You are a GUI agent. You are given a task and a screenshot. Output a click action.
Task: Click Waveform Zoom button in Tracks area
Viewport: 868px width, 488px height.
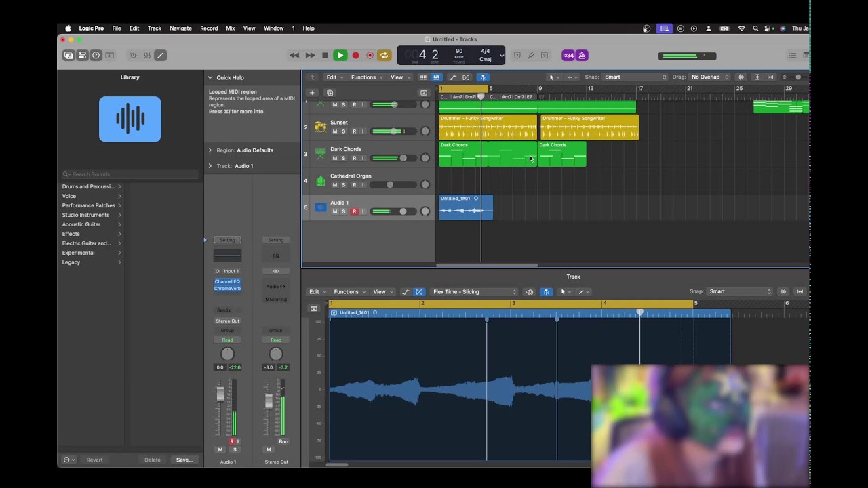[x=741, y=77]
